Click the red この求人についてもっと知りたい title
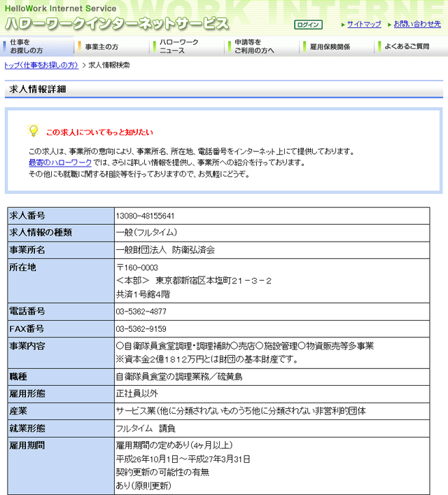Image resolution: width=448 pixels, height=495 pixels. pyautogui.click(x=99, y=132)
